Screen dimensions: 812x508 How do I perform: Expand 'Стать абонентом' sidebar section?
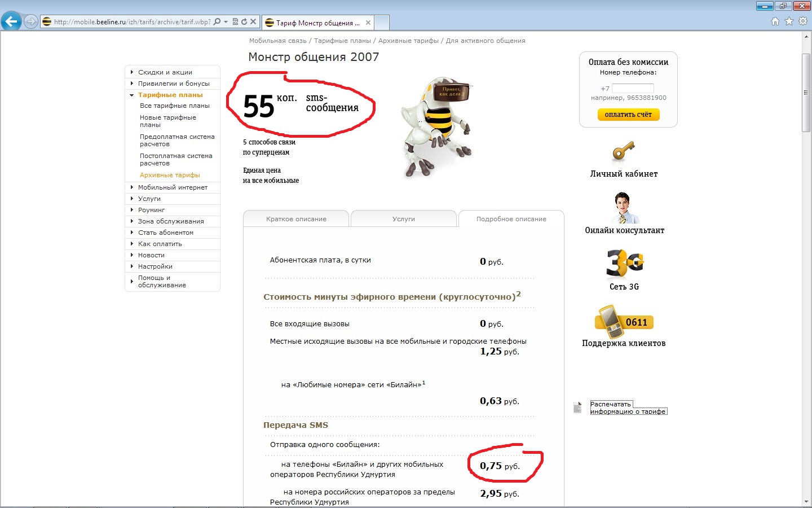point(166,233)
